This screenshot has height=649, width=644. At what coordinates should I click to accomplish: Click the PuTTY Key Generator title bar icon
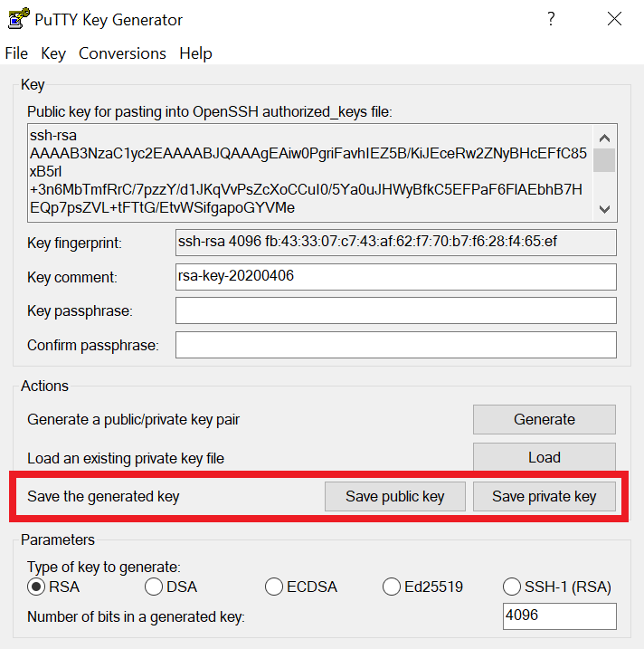15,19
